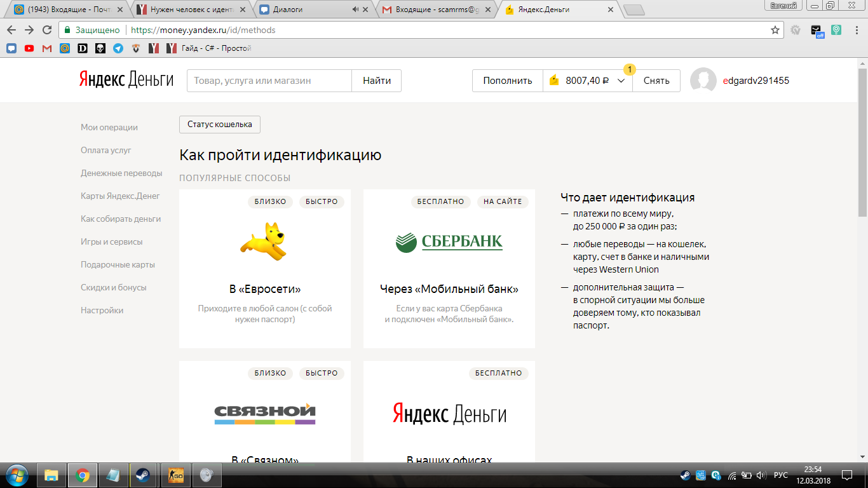Open the Telegram bookmark icon
This screenshot has height=488, width=868.
pyautogui.click(x=118, y=48)
